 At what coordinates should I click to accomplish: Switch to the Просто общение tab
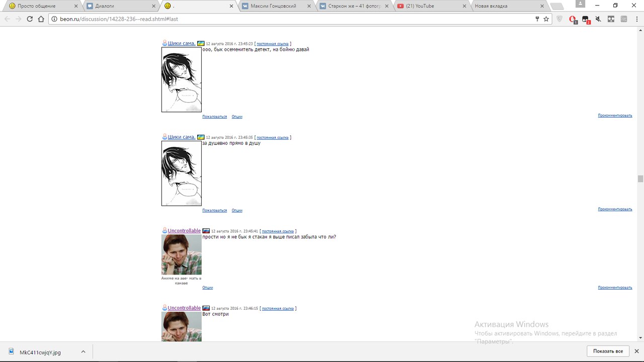tap(42, 6)
